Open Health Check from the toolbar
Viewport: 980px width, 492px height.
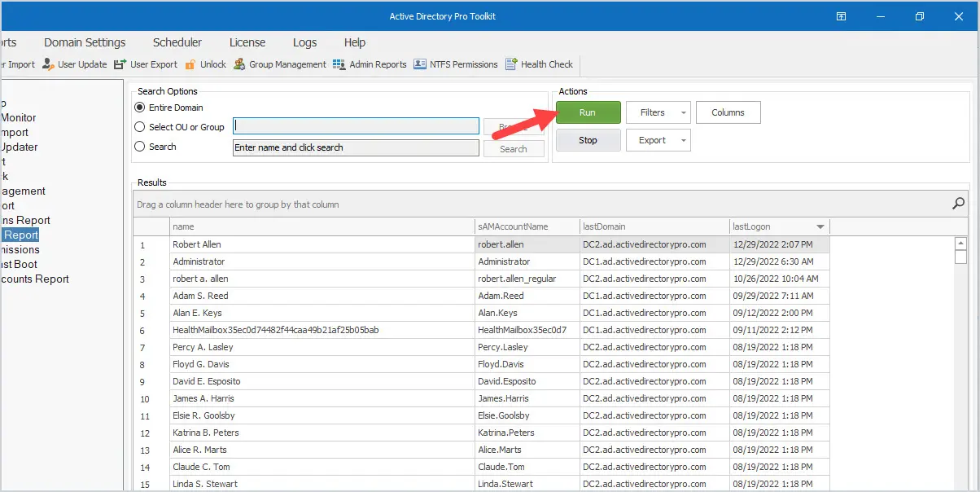click(x=539, y=64)
